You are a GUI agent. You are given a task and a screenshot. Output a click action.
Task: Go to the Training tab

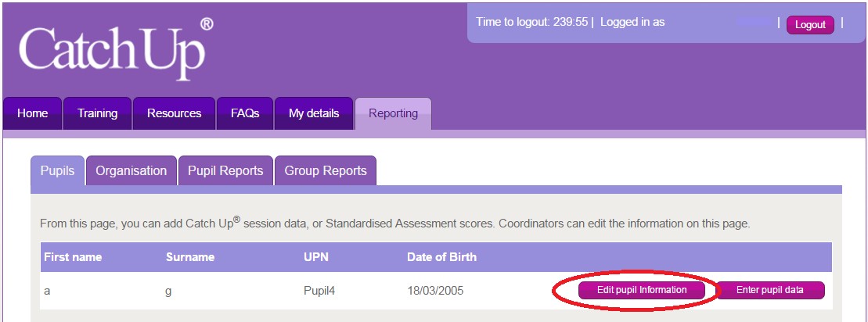pos(97,113)
